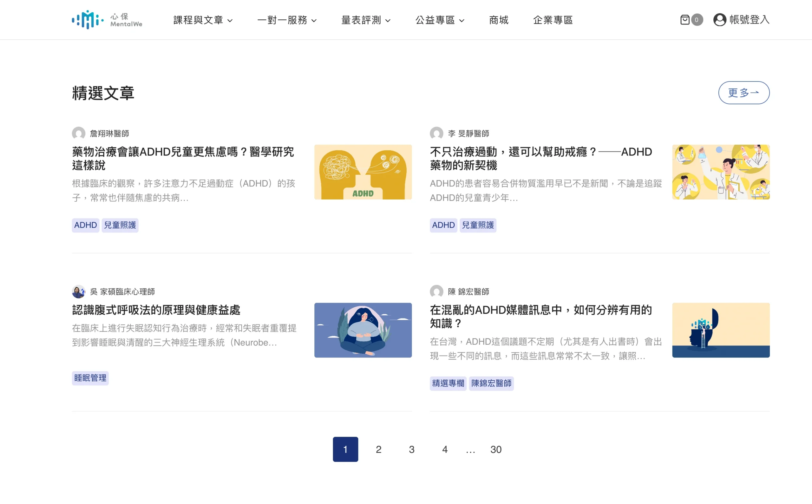Go to page 2 of articles

[x=378, y=449]
